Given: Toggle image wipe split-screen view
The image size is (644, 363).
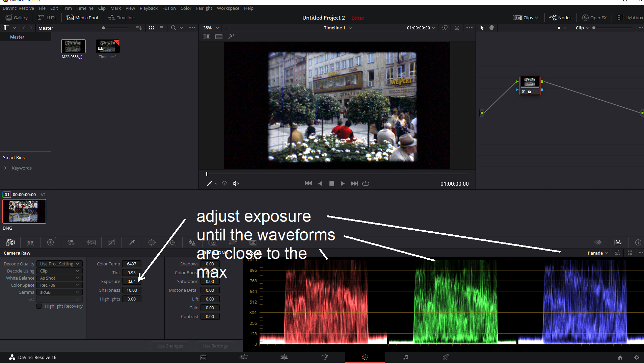Looking at the screenshot, I should point(206,36).
